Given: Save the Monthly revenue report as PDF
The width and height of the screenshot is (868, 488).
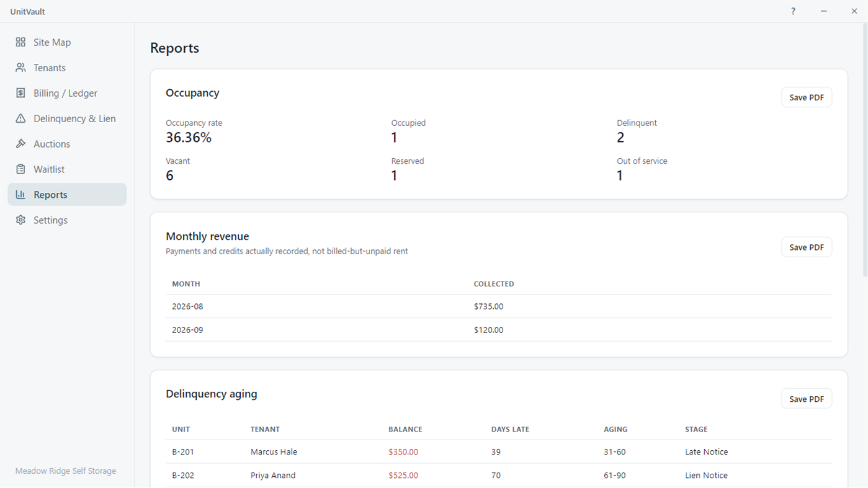Looking at the screenshot, I should click(806, 247).
